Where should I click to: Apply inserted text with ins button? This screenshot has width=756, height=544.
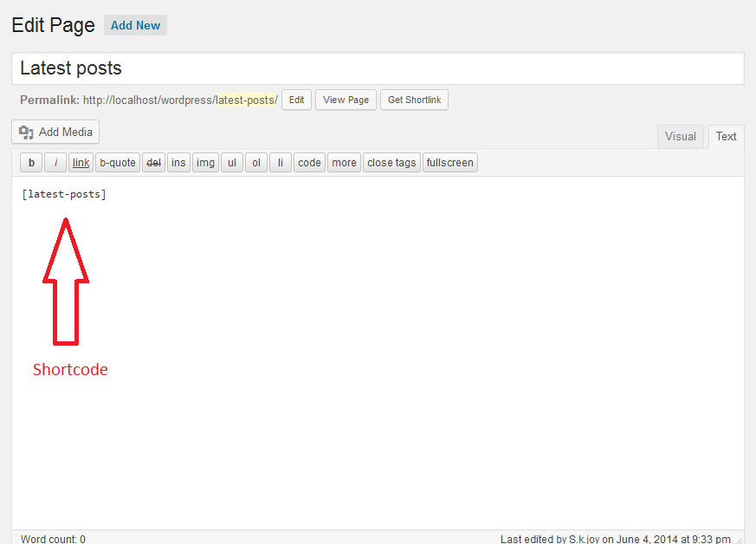click(x=178, y=163)
